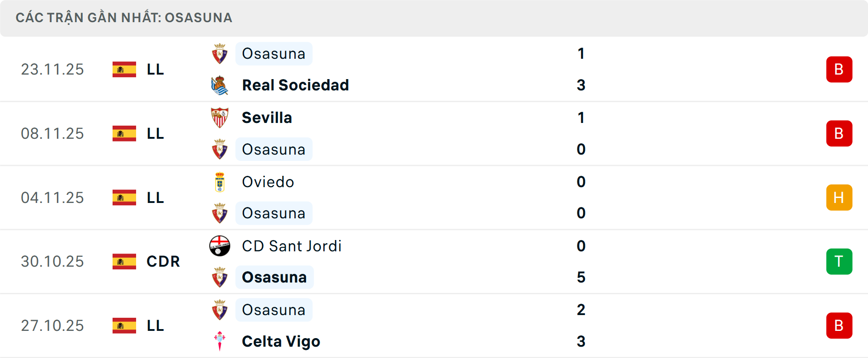Click red B badge for Real Sociedad match
This screenshot has width=868, height=358.
click(x=839, y=70)
